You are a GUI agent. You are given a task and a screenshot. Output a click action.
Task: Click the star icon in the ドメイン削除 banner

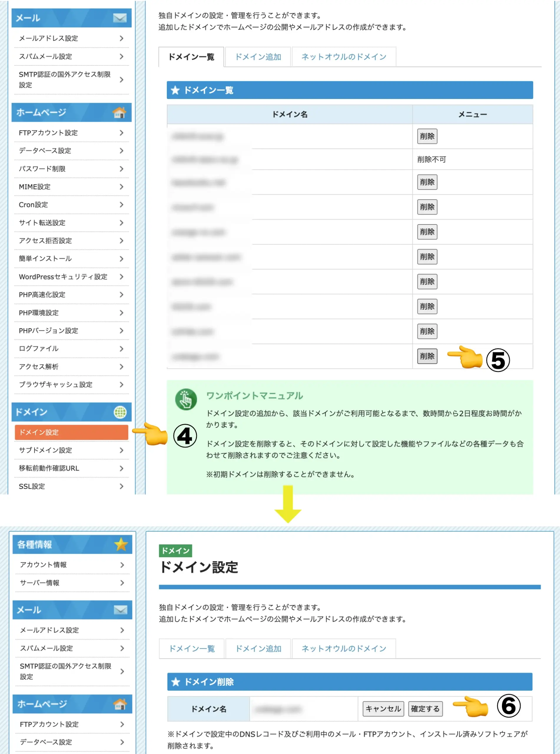(176, 682)
